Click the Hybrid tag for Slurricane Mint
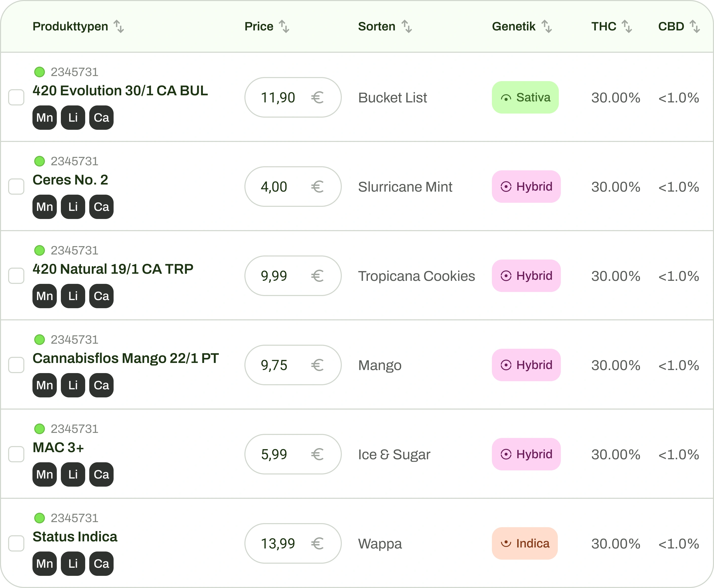This screenshot has width=714, height=588. pyautogui.click(x=526, y=187)
